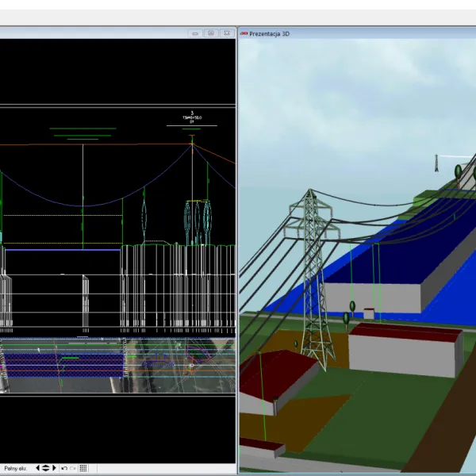
Task: Maximize the profile drawing window
Action: click(210, 33)
